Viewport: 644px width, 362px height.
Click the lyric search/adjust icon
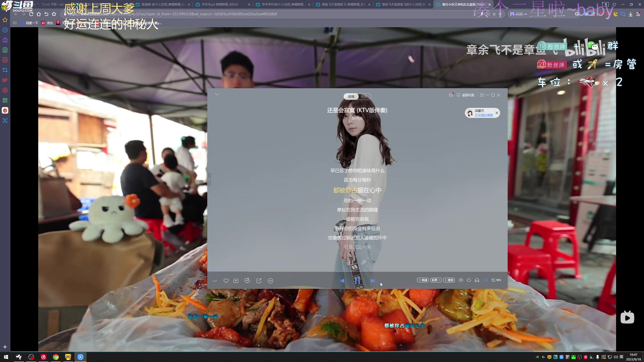click(364, 262)
